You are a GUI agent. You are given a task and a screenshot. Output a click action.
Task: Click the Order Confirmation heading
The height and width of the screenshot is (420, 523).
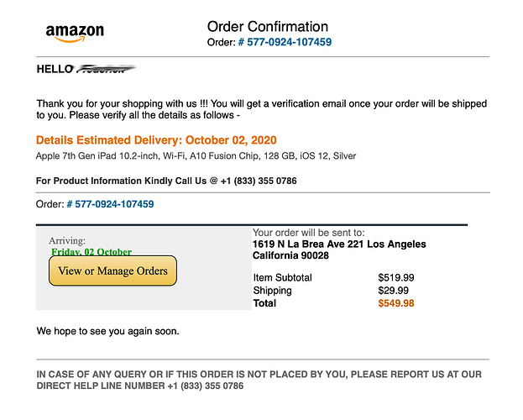(267, 27)
